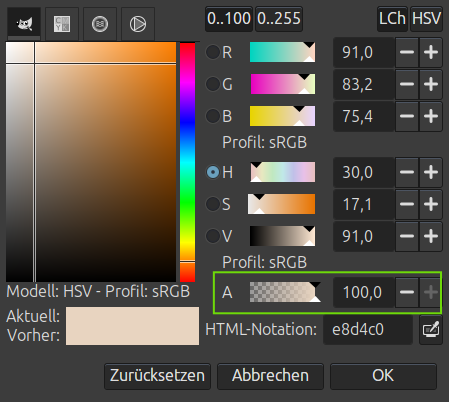Select the S channel radio button

[213, 204]
